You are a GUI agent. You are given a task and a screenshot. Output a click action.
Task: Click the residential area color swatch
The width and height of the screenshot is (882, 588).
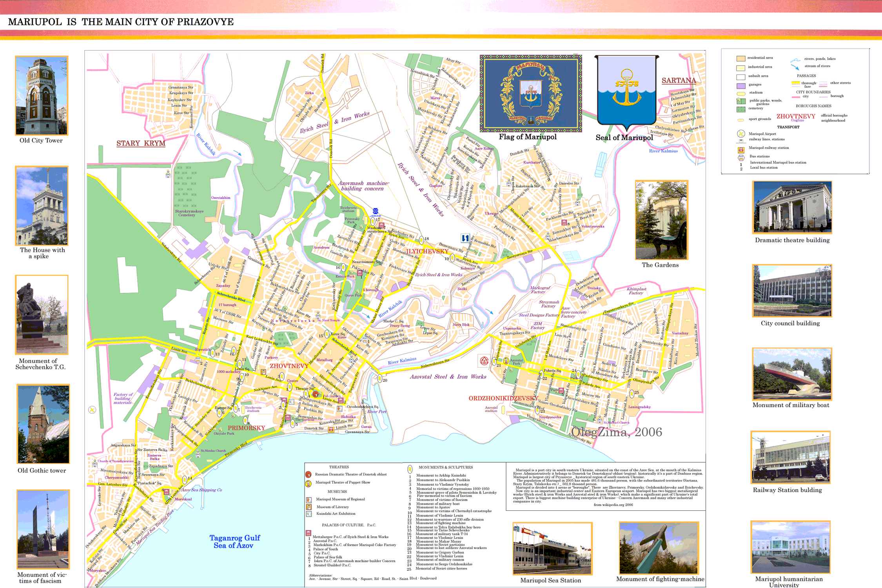(740, 58)
